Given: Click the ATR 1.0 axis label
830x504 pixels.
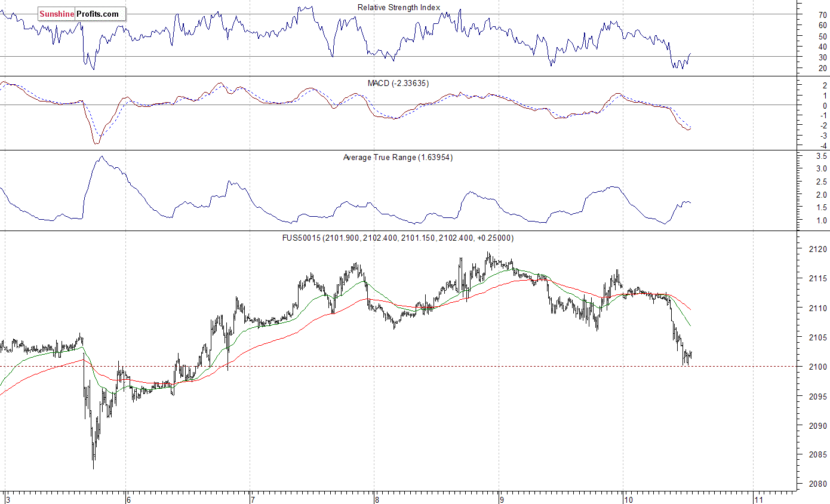Looking at the screenshot, I should coord(821,221).
